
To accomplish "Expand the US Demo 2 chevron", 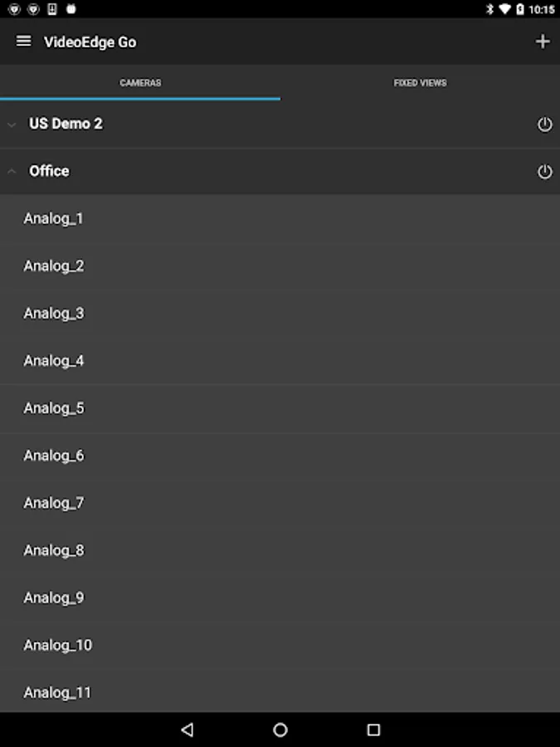I will (x=12, y=124).
